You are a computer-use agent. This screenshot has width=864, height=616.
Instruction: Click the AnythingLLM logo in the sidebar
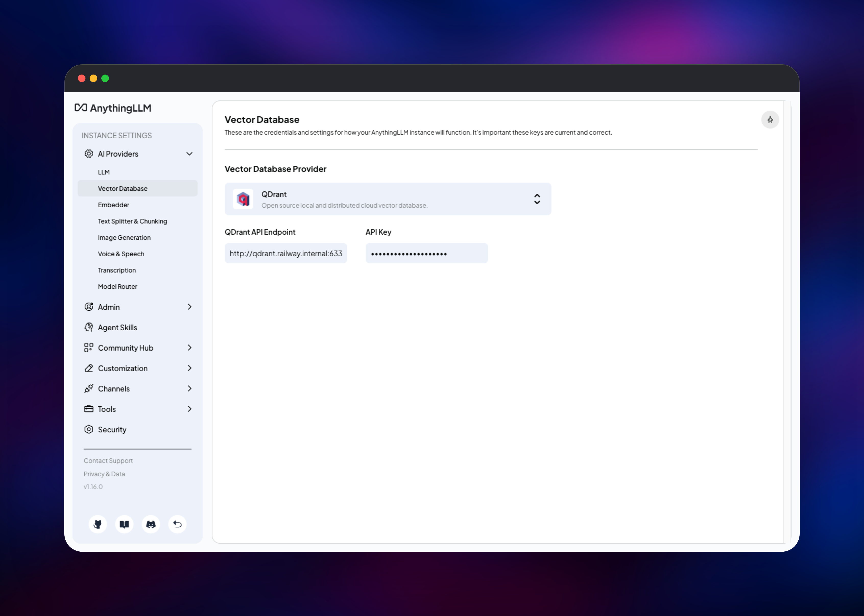click(x=113, y=108)
